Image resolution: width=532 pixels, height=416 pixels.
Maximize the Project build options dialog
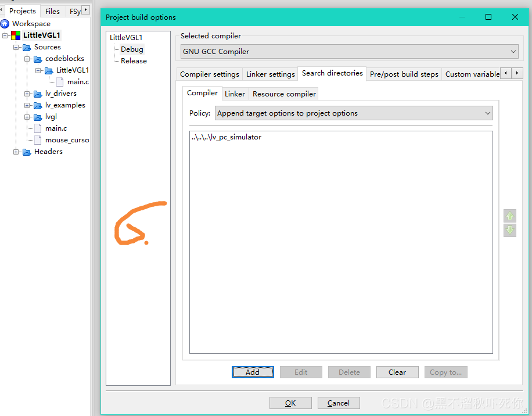click(x=488, y=17)
